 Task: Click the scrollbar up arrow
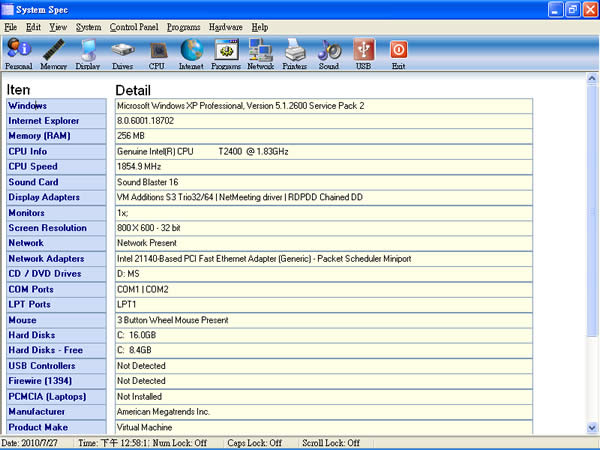tap(592, 79)
